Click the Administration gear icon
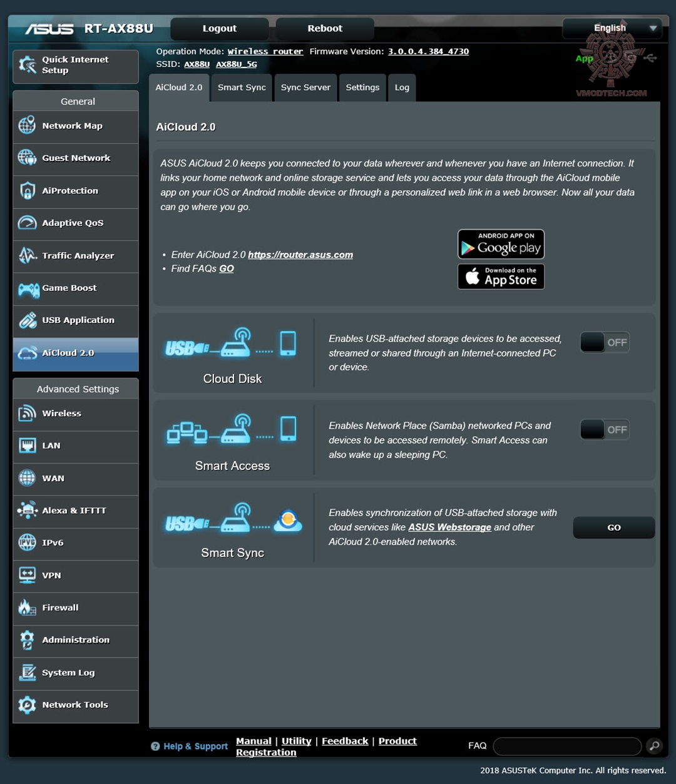676x784 pixels. click(x=27, y=640)
